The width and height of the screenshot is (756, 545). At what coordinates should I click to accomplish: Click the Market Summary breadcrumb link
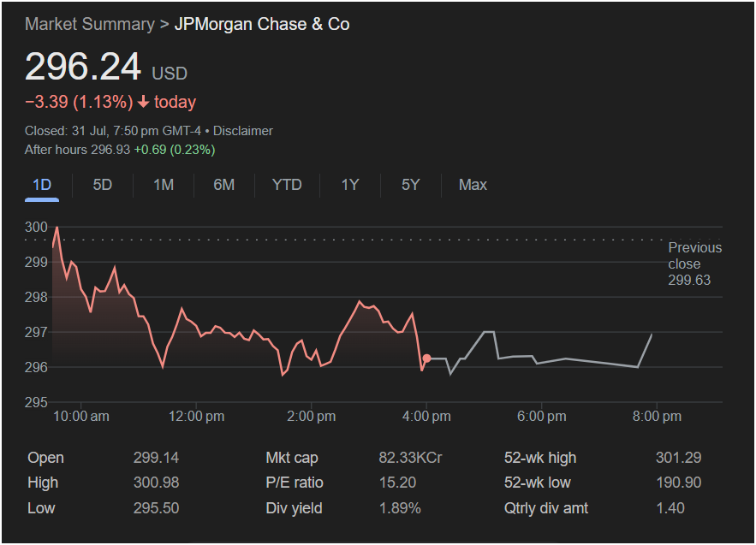(x=89, y=24)
